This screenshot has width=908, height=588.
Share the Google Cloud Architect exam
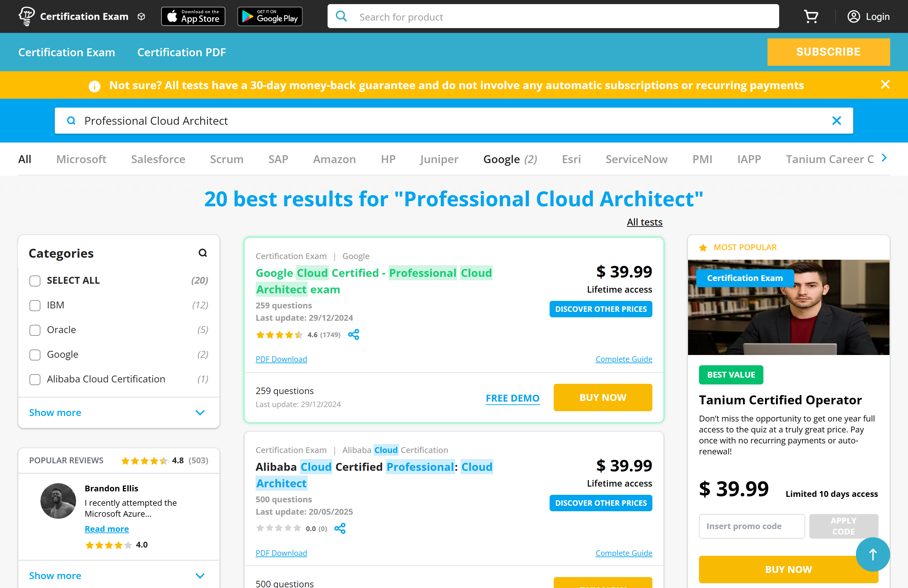(x=353, y=335)
